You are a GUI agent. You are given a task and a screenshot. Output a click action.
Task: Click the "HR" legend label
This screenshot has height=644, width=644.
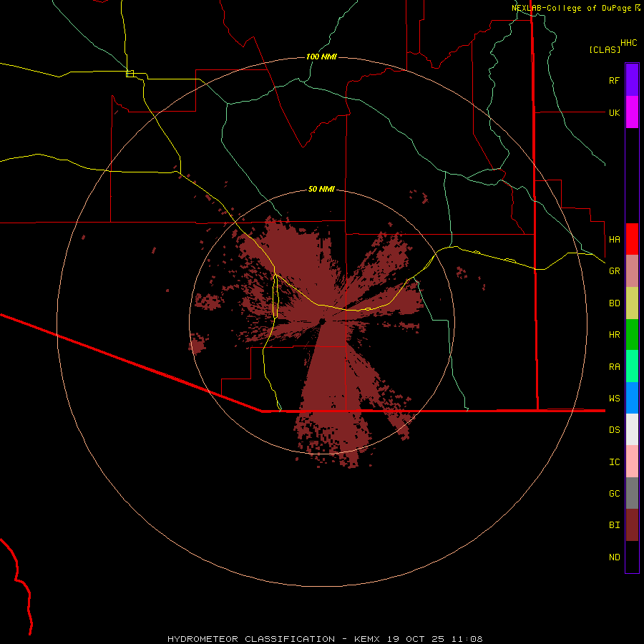pos(614,335)
